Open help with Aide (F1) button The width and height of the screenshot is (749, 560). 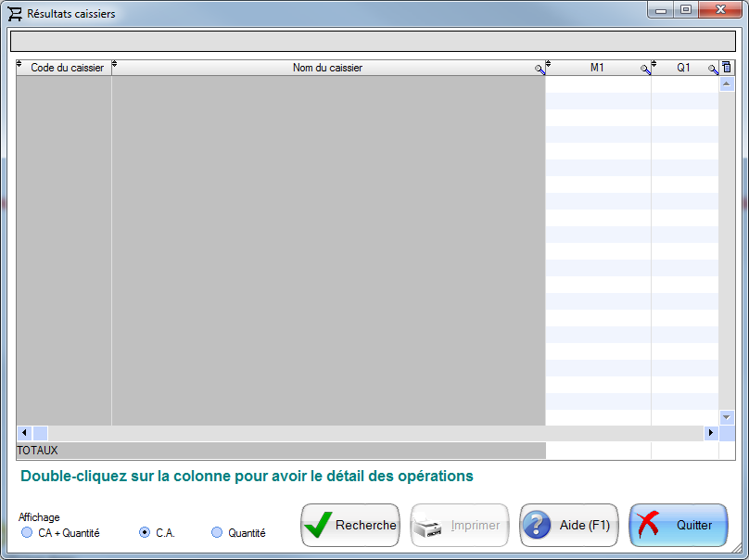point(569,525)
